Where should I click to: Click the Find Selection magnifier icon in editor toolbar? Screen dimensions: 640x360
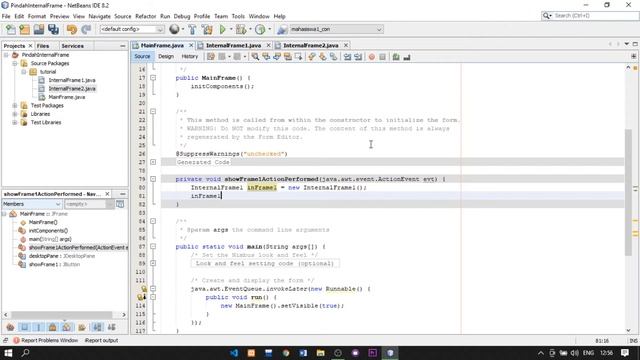(255, 57)
